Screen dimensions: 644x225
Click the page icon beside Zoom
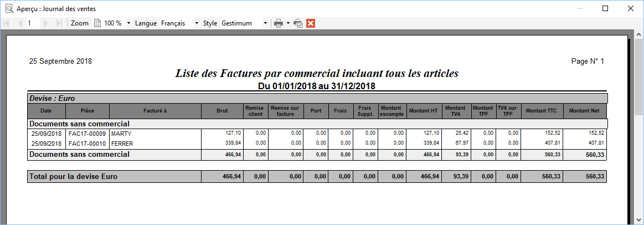[x=97, y=23]
